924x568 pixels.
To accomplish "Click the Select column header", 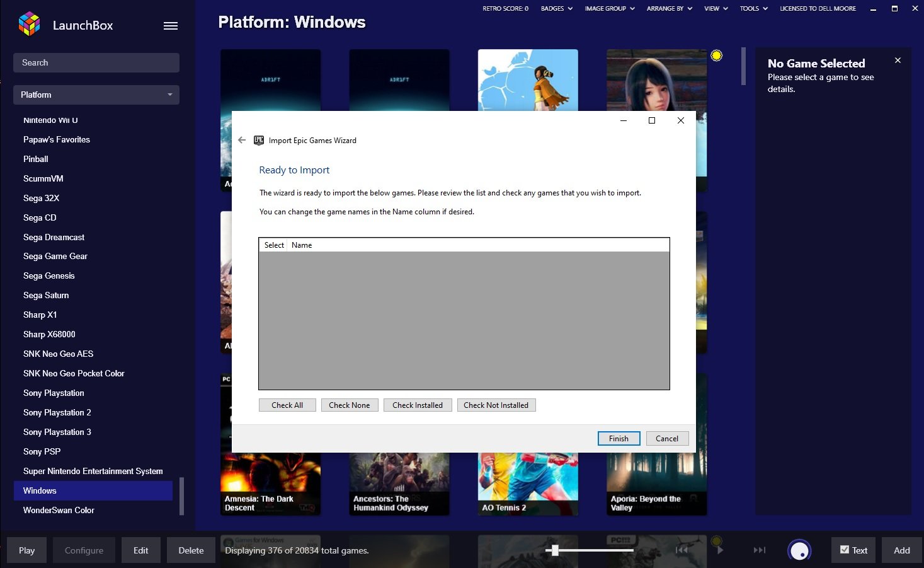I will pyautogui.click(x=274, y=245).
